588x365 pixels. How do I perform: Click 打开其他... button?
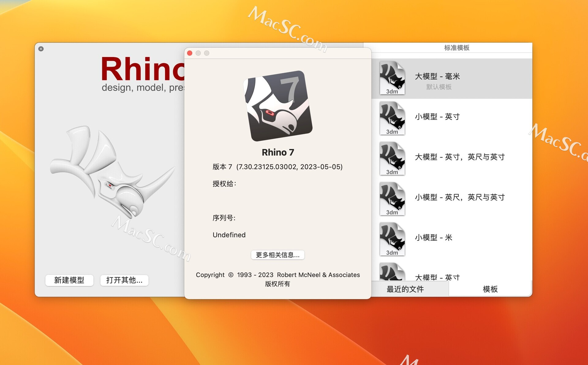124,280
